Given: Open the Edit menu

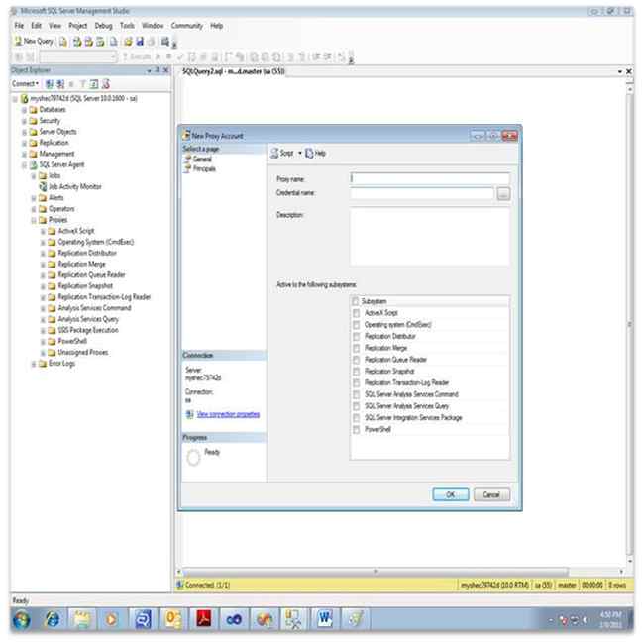Looking at the screenshot, I should [x=36, y=26].
